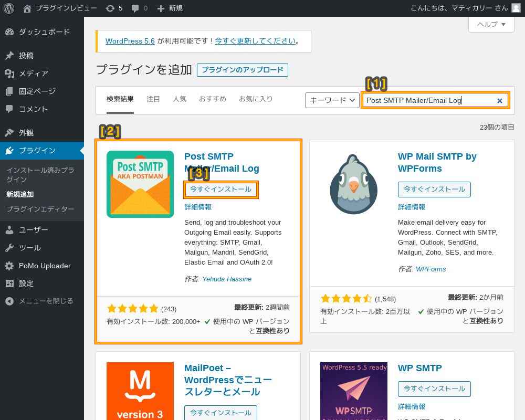This screenshot has height=420, width=525.
Task: Switch to the 検索結果 tab
Action: click(x=120, y=99)
